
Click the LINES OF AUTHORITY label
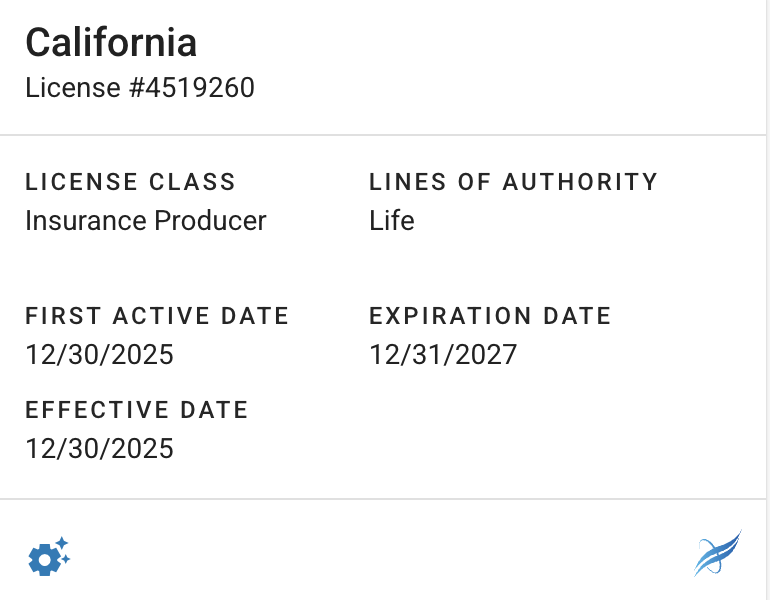coord(513,182)
